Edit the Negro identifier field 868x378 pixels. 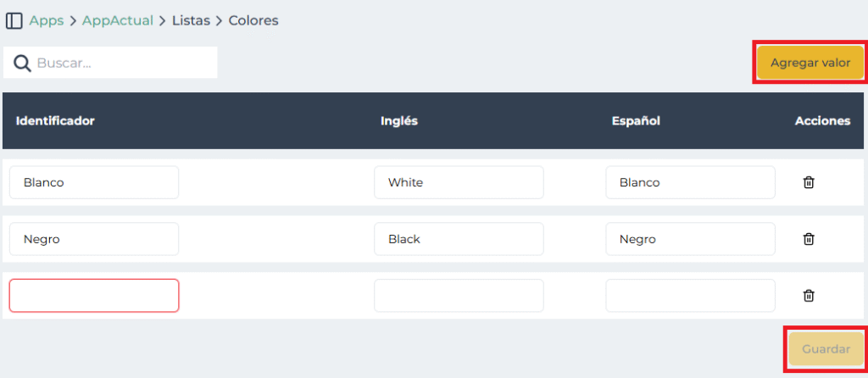pos(94,239)
